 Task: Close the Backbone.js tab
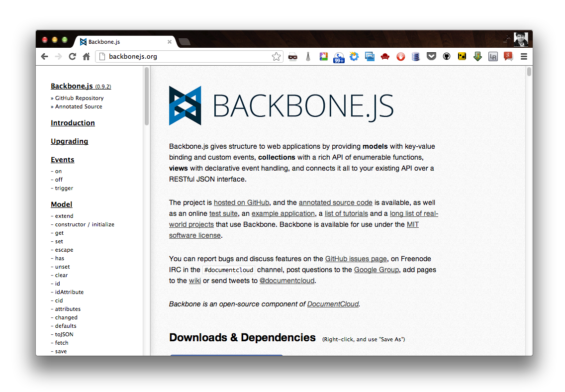pos(170,42)
